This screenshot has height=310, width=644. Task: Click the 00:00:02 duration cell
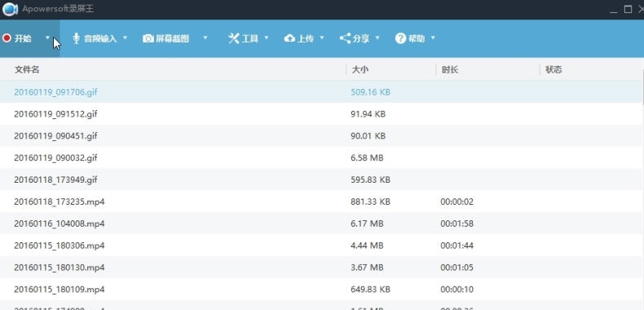[457, 201]
